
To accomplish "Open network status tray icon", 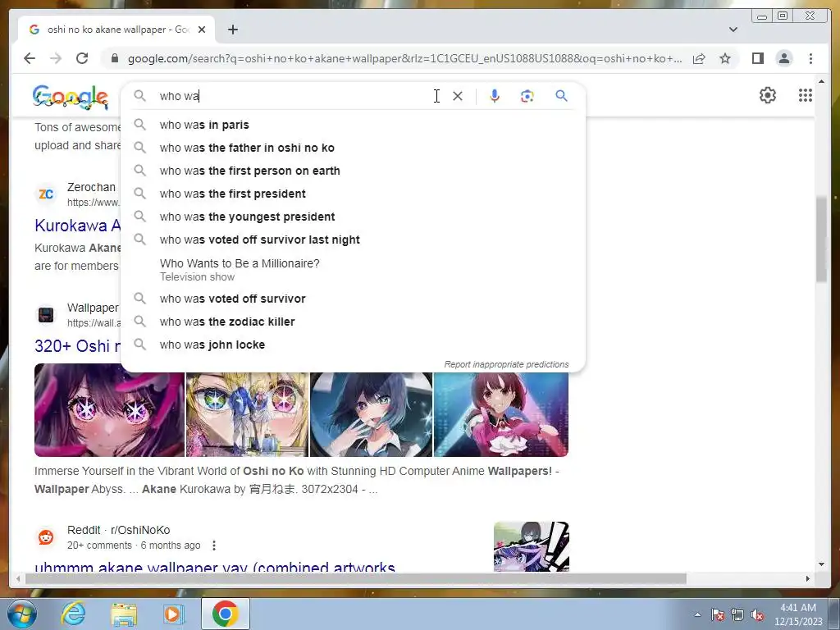I will (737, 614).
